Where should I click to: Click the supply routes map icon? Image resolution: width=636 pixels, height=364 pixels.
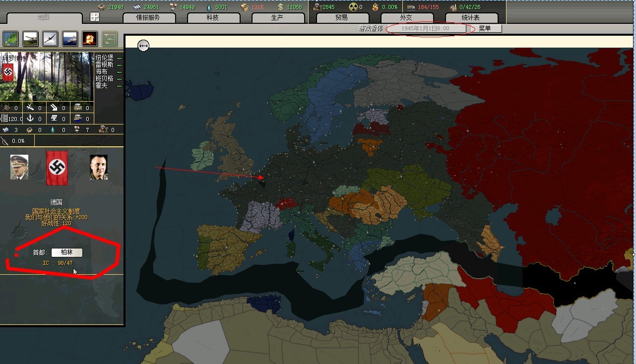[x=110, y=39]
